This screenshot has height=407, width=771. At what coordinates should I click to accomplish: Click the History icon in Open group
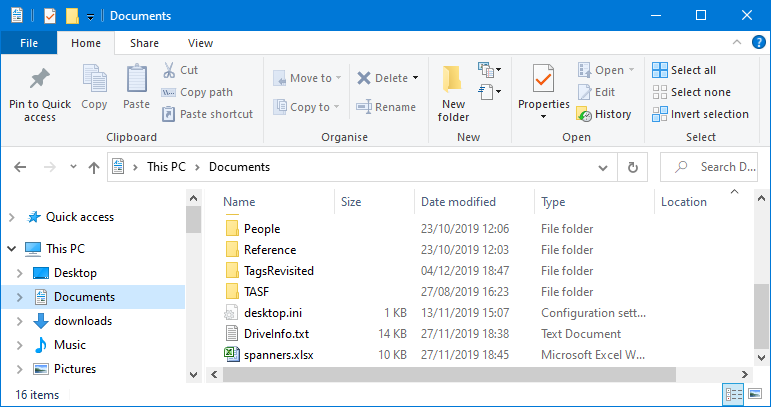(584, 114)
